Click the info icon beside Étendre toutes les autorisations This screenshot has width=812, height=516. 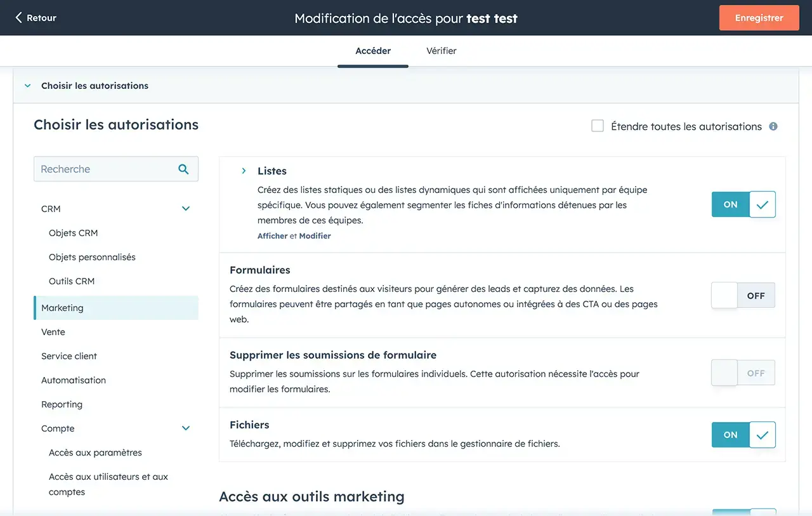pos(773,126)
